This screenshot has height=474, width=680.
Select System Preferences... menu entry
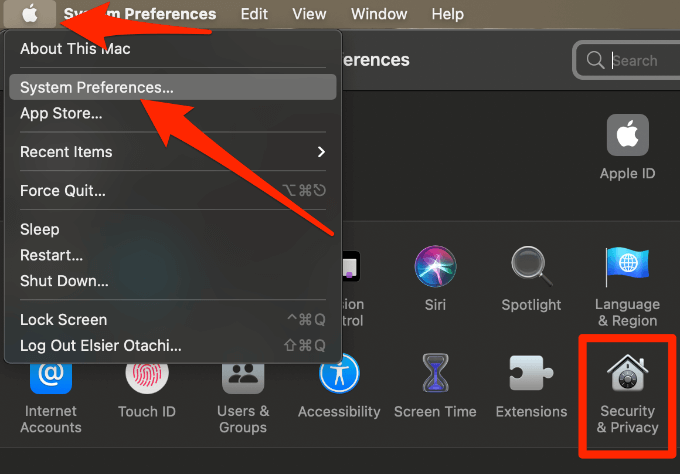coord(173,87)
